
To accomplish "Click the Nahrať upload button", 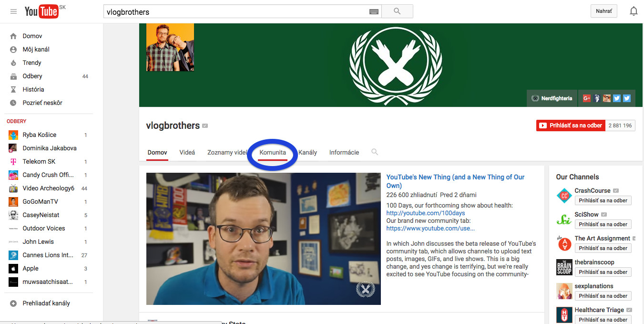I will coord(604,11).
